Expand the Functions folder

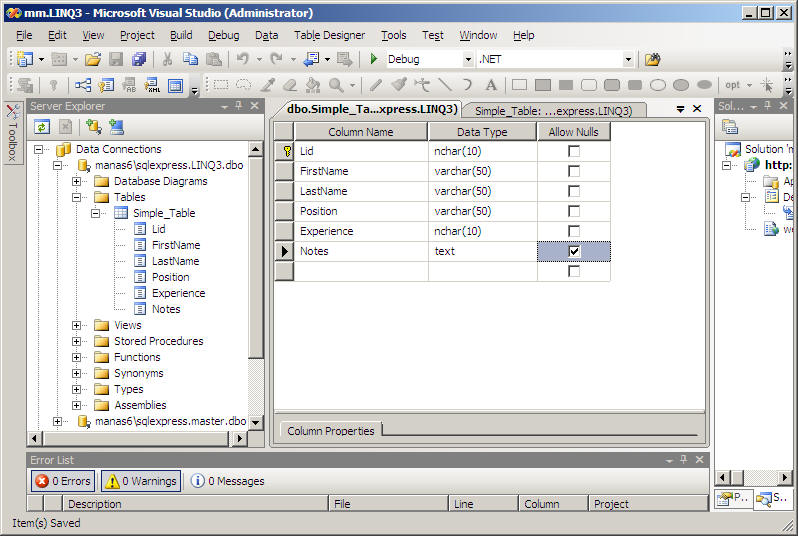[76, 357]
